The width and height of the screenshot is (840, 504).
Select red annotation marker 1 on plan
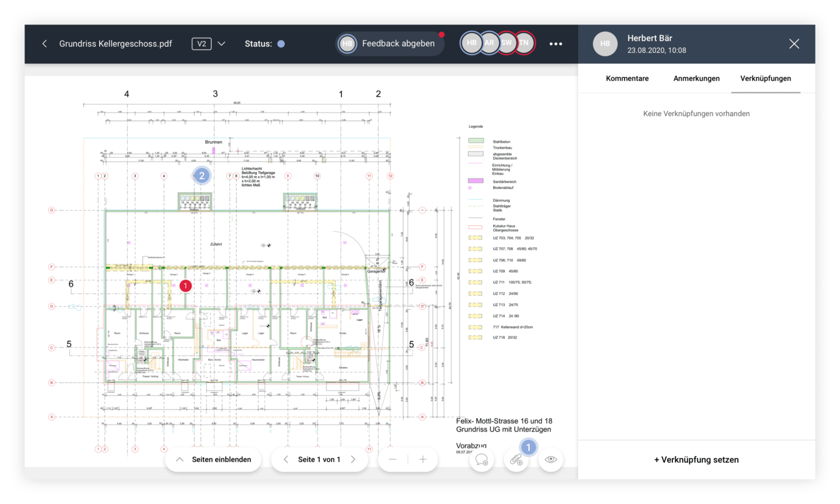pos(185,285)
